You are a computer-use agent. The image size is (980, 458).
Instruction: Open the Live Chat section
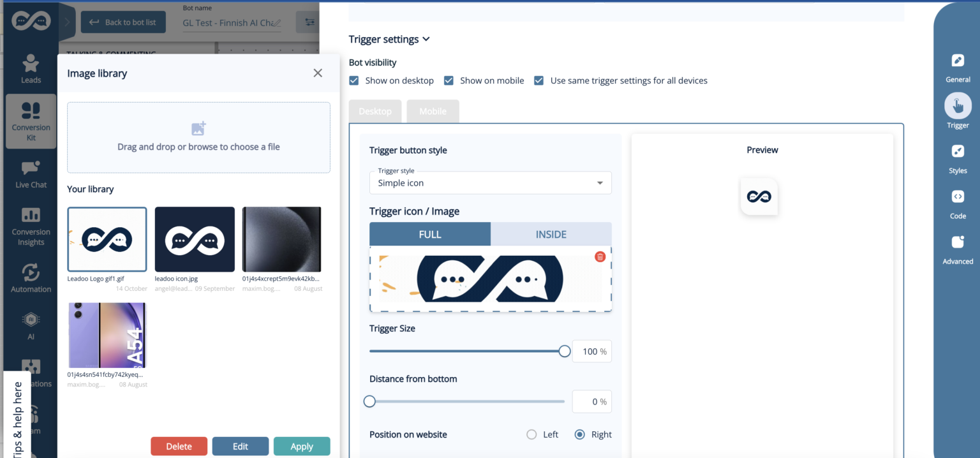click(x=31, y=172)
